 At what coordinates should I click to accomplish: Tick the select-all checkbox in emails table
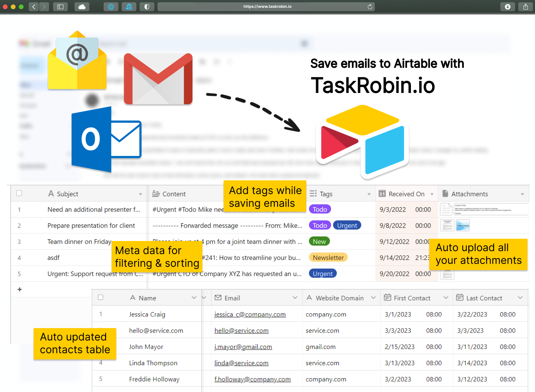19,193
